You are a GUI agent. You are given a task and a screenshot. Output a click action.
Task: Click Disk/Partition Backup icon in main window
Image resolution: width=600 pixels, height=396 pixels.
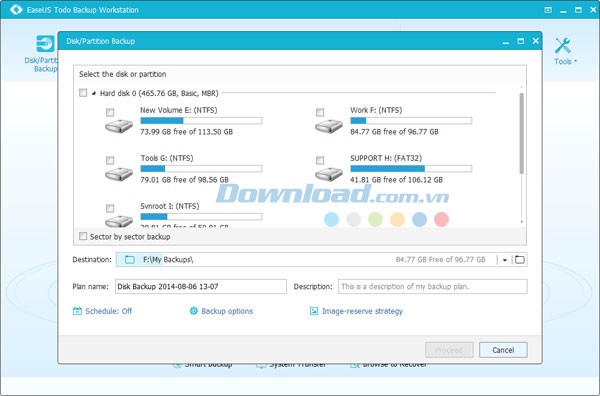[45, 44]
